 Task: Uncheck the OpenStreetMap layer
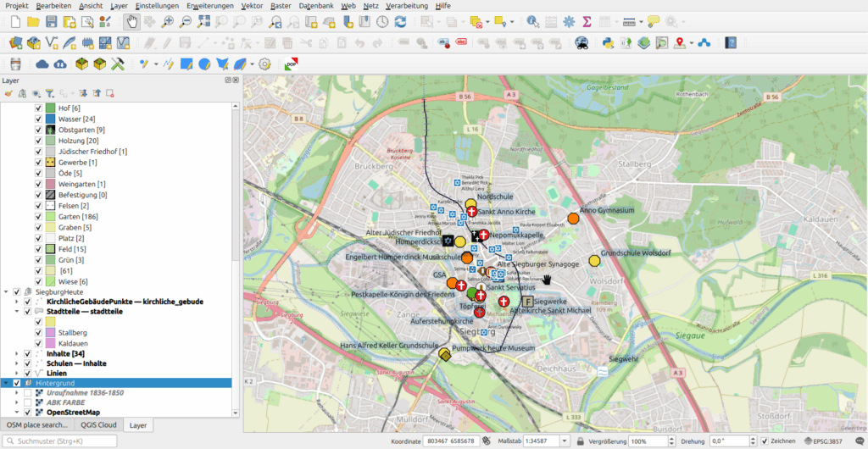pyautogui.click(x=28, y=413)
